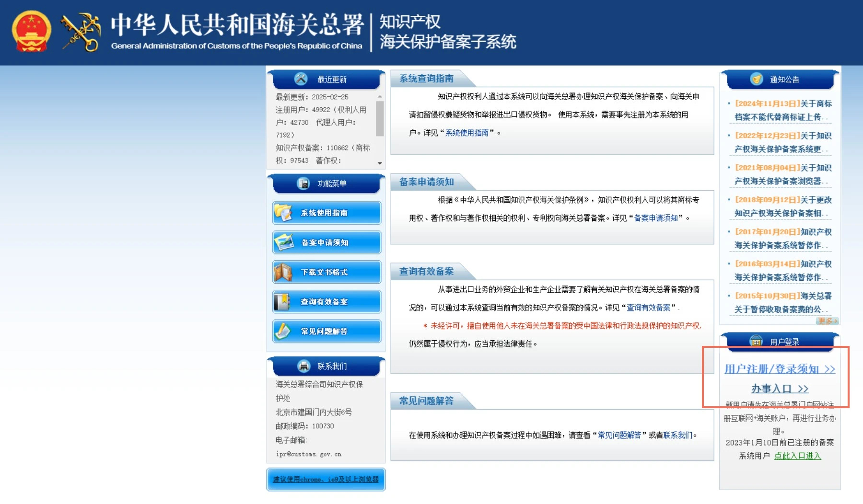Click the 通知公告 panel title
863x504 pixels.
pyautogui.click(x=785, y=80)
